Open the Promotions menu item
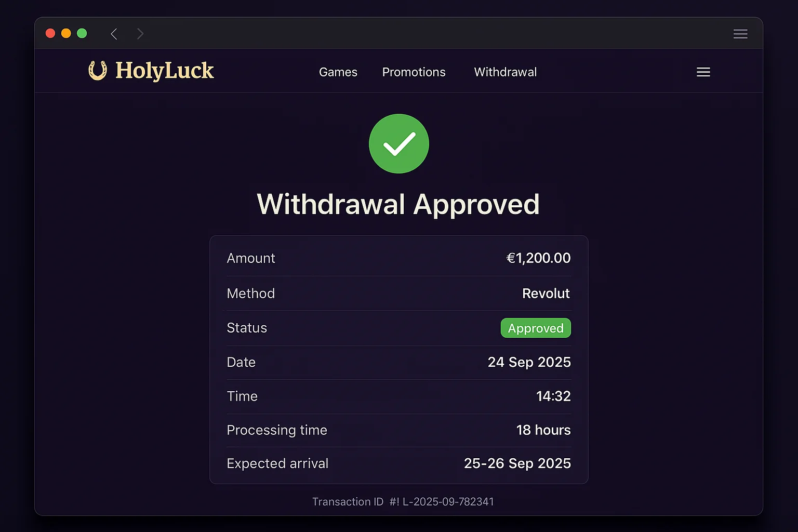This screenshot has height=532, width=798. tap(414, 72)
